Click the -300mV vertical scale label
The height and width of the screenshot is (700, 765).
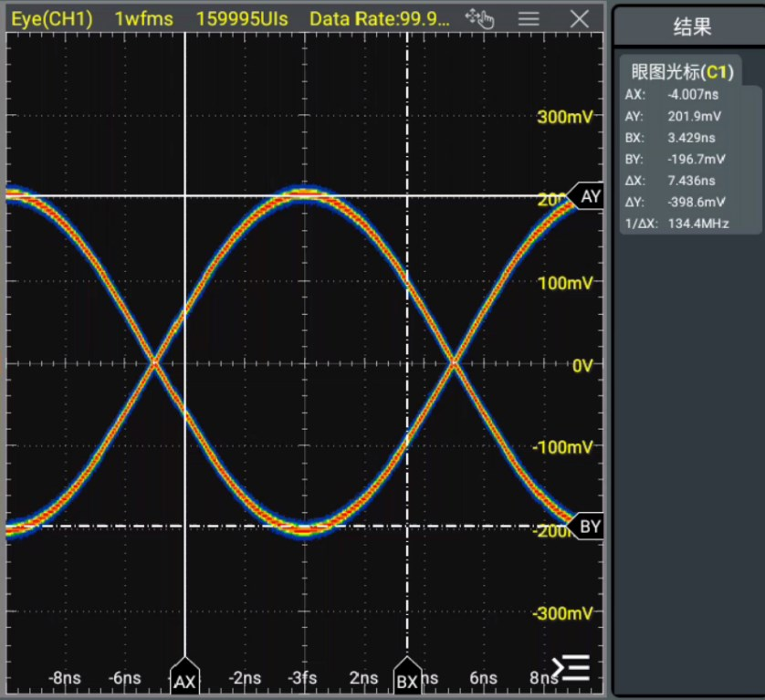pos(562,613)
